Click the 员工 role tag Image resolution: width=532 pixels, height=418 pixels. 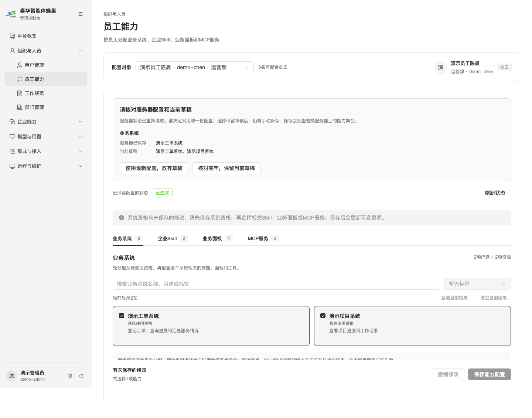[504, 67]
